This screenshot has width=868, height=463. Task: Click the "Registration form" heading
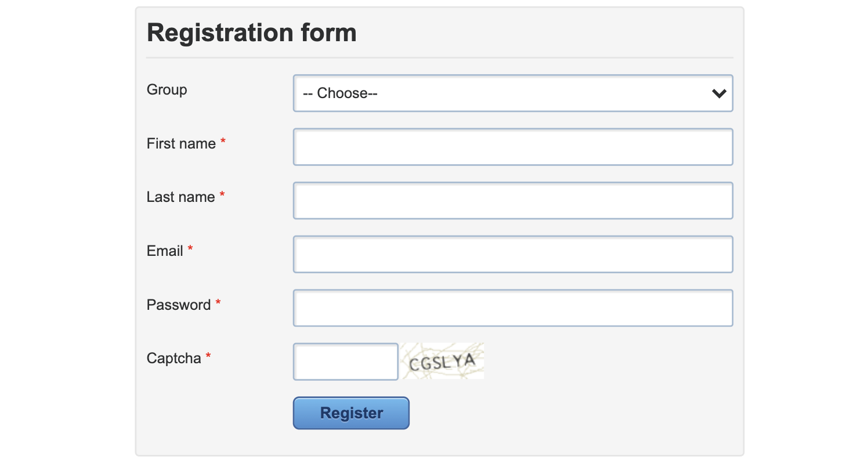coord(252,32)
